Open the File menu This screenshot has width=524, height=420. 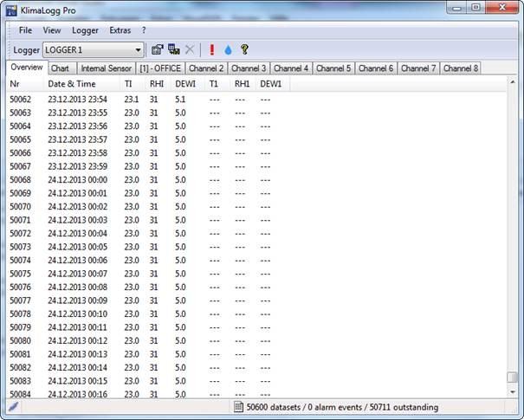(25, 30)
